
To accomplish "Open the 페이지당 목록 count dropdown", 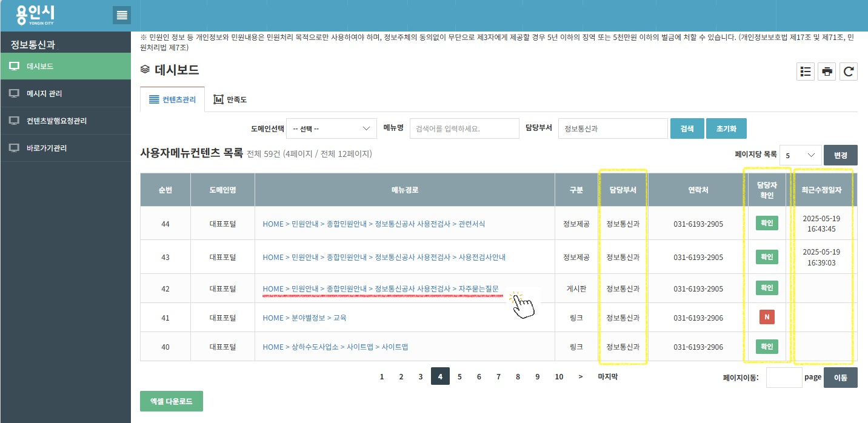I will pos(800,155).
